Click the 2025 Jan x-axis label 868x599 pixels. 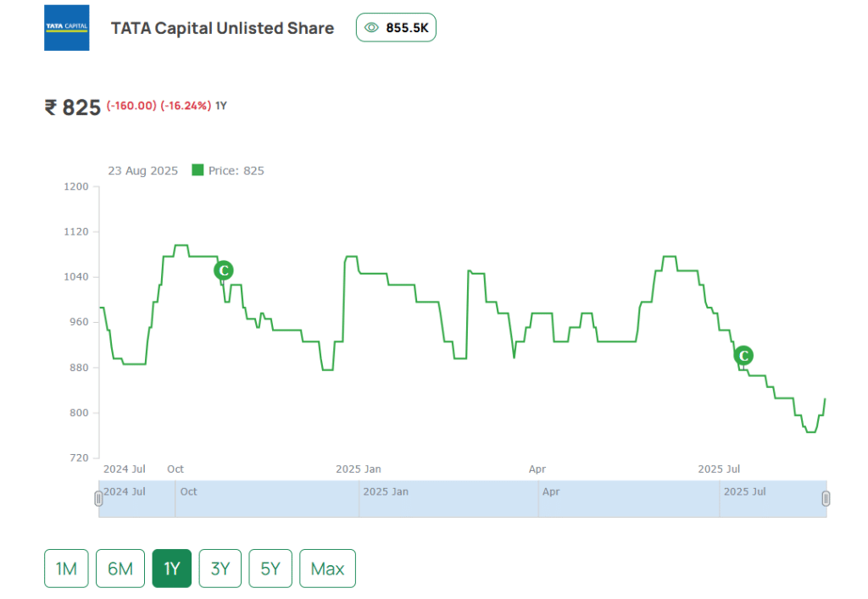pyautogui.click(x=359, y=469)
